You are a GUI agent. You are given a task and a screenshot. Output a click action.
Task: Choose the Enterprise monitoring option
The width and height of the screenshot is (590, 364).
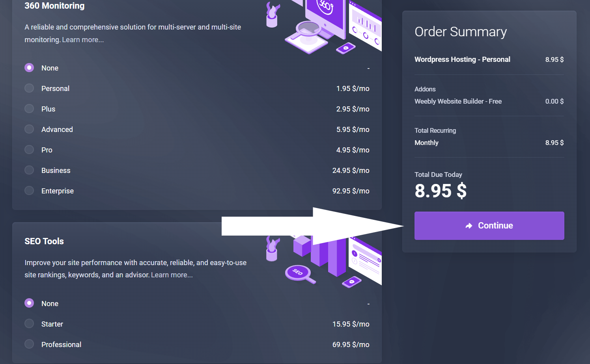29,191
